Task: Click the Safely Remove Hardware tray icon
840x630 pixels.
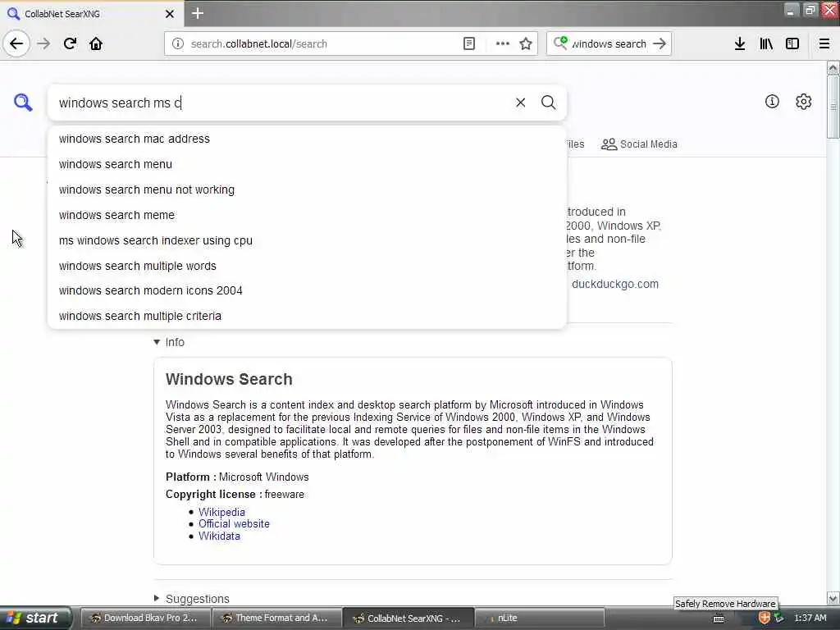Action: click(779, 618)
